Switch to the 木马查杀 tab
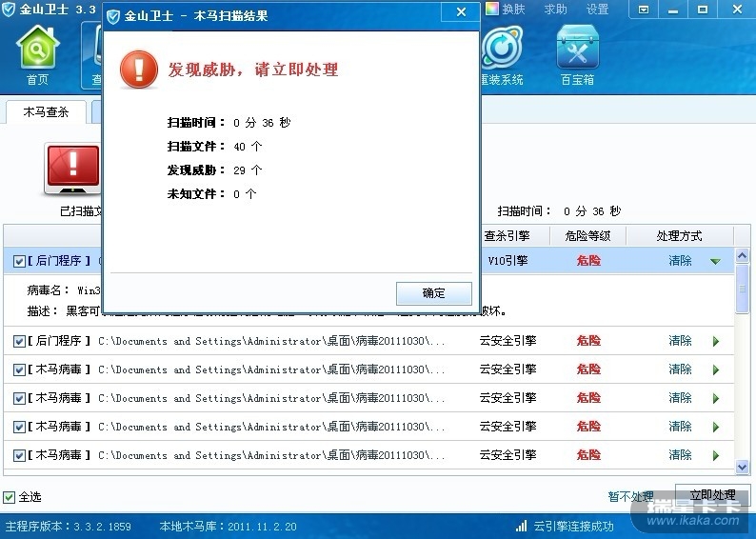Viewport: 756px width, 539px height. pyautogui.click(x=47, y=112)
